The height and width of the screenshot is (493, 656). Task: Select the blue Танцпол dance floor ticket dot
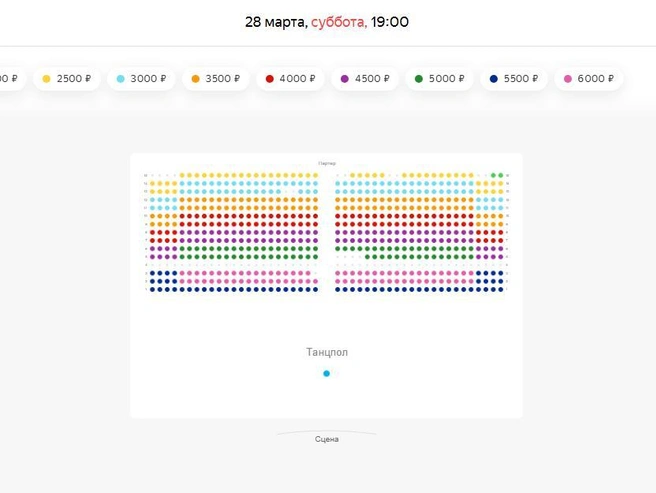(x=326, y=373)
